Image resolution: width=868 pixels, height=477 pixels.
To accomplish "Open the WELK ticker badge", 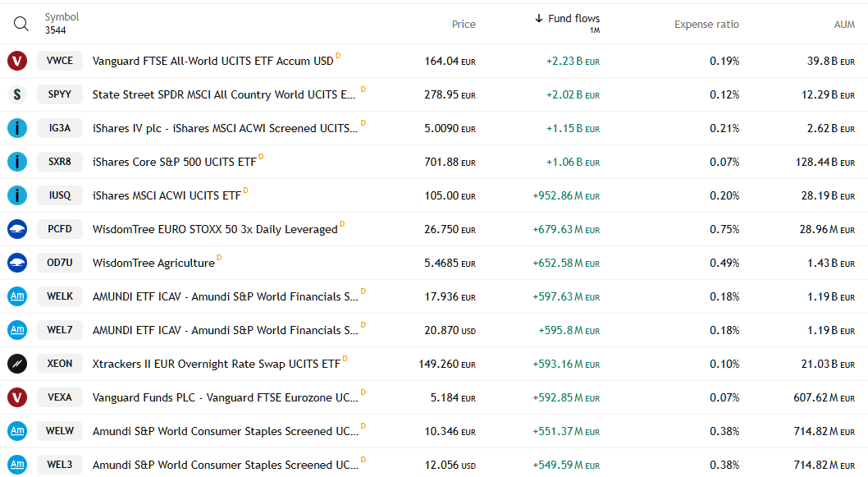I will (60, 296).
